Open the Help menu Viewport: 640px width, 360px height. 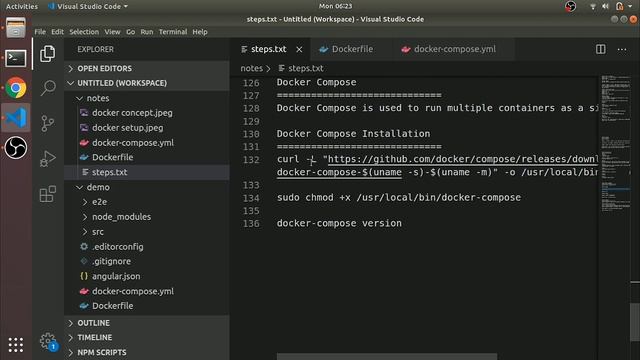(x=200, y=32)
